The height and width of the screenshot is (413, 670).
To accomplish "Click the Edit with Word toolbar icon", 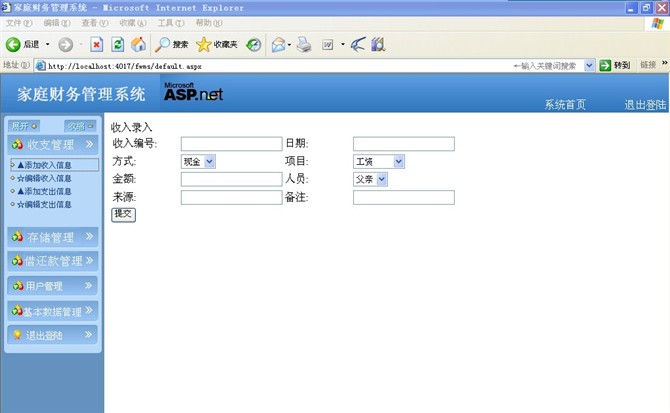I will point(328,44).
